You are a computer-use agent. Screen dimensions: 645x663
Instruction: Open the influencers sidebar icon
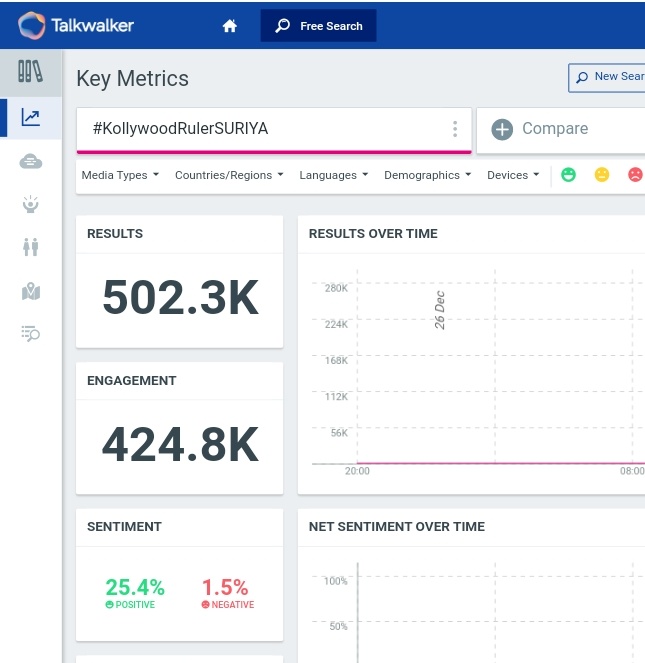(x=30, y=204)
